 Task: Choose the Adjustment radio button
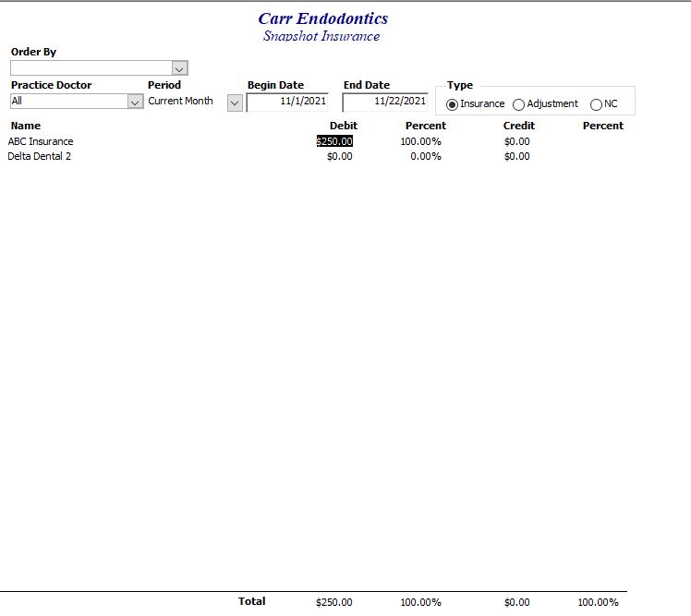pos(518,104)
